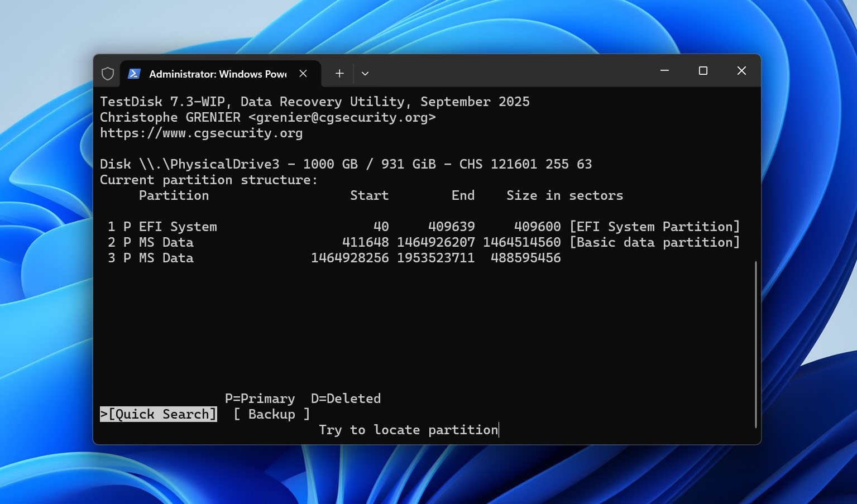Click the 'Start' column header
Viewport: 857px width, 504px height.
(x=370, y=195)
